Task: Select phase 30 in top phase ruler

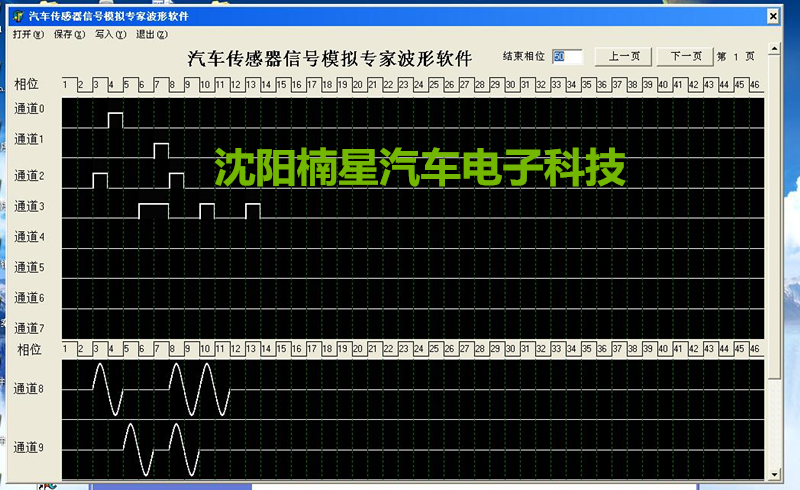Action: click(x=510, y=84)
